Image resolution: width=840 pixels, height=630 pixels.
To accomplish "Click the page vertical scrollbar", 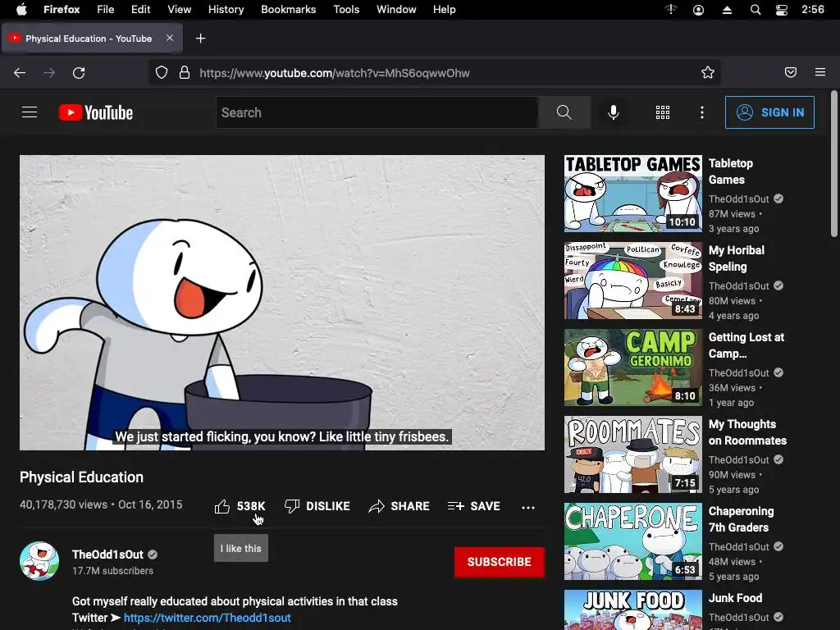I will pyautogui.click(x=834, y=163).
